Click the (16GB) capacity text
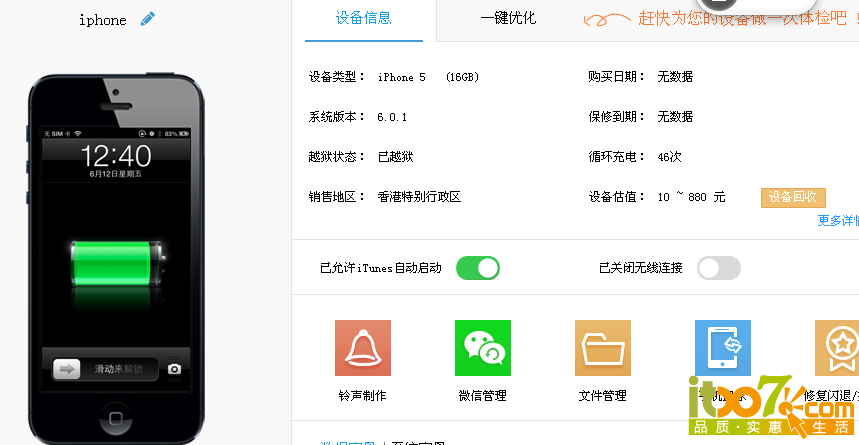859x445 pixels. [462, 77]
